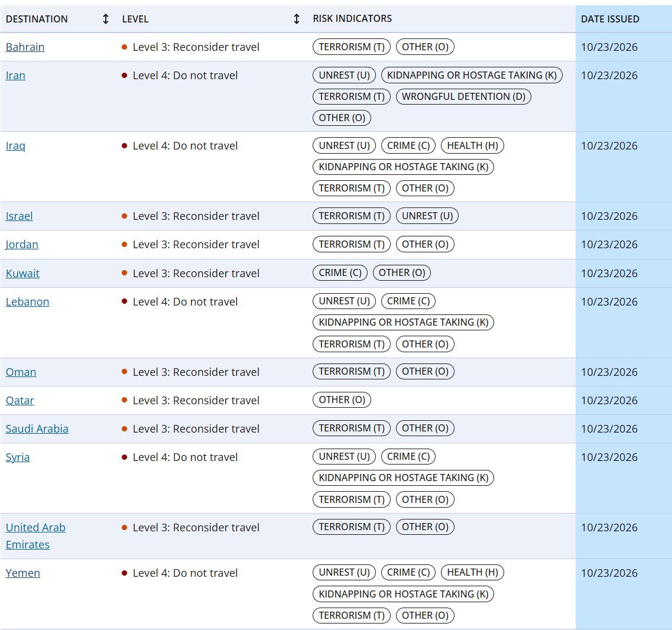
Task: Click Other (O) tag in Jordan row
Action: 425,244
